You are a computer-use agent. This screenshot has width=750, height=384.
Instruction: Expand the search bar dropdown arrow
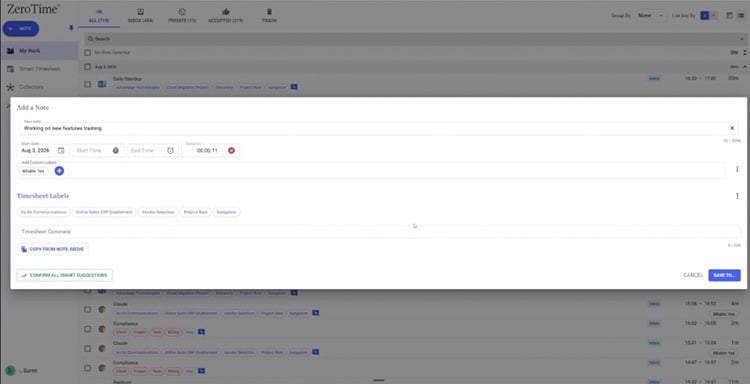pos(742,39)
